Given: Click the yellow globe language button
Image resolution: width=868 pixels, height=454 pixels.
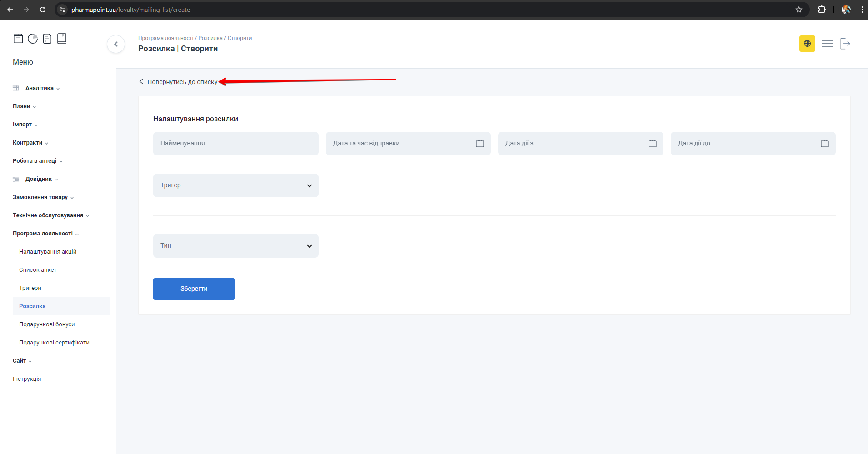Looking at the screenshot, I should 807,44.
